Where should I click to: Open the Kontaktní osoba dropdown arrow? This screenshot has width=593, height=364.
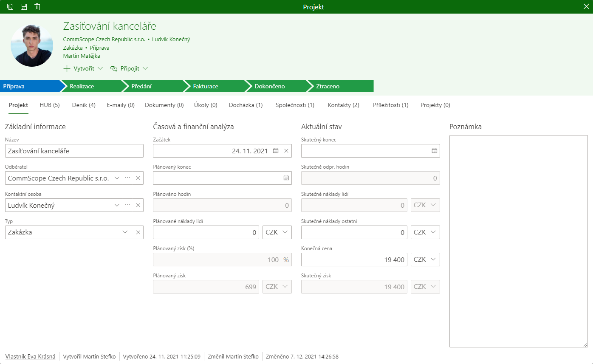pos(117,205)
